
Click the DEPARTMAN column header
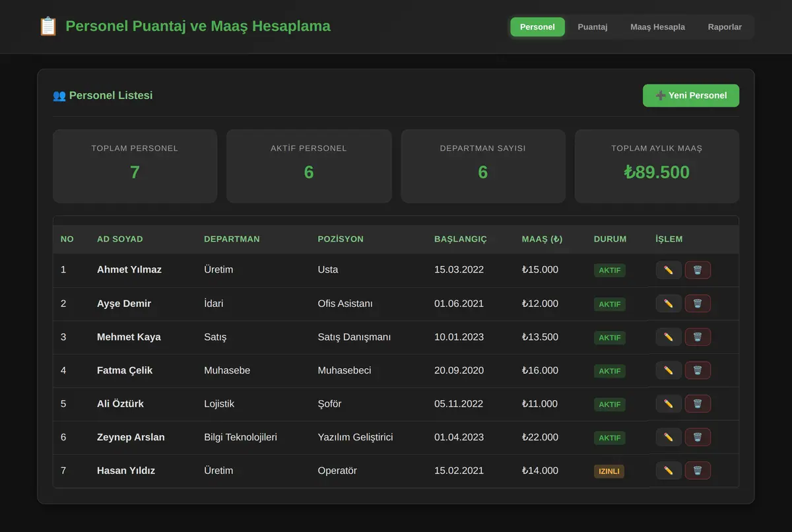click(x=232, y=239)
